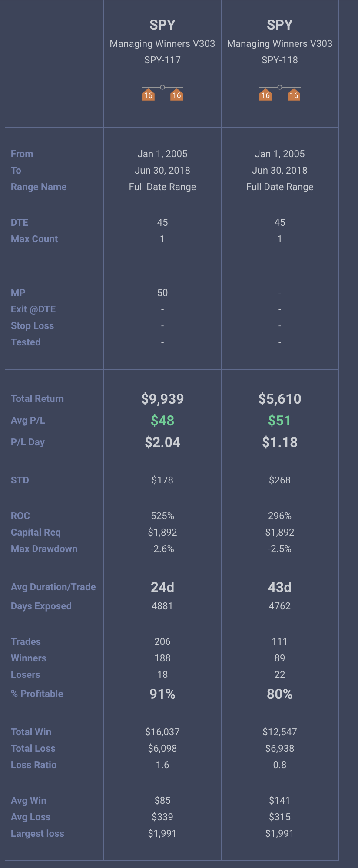
Task: Select the $9,939 Total Return value
Action: [162, 399]
